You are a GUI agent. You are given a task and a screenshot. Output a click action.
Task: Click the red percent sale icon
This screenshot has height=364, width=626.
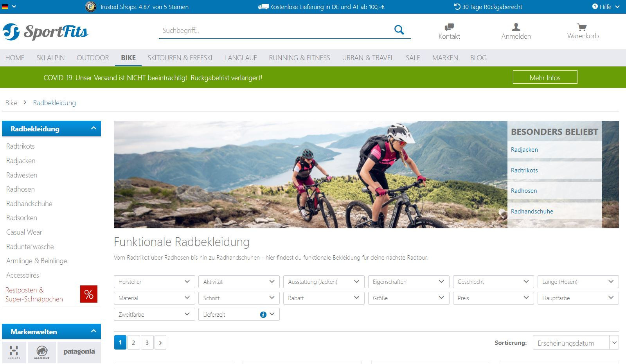pos(89,294)
